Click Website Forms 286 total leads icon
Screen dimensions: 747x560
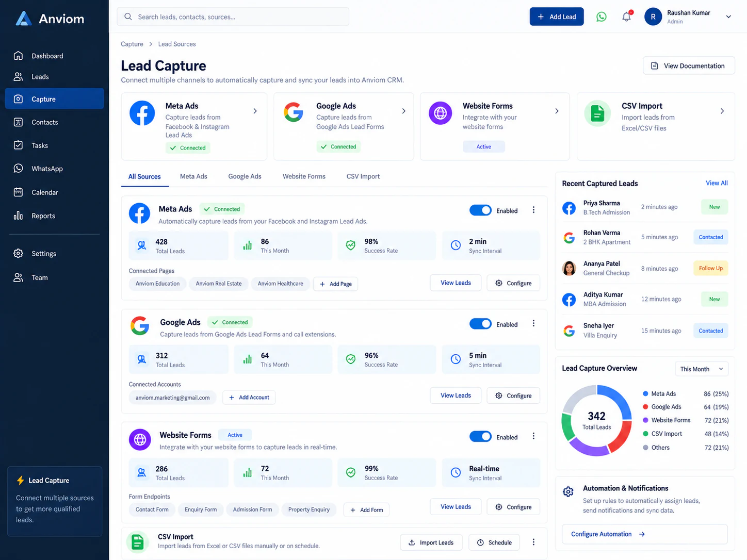tap(141, 472)
